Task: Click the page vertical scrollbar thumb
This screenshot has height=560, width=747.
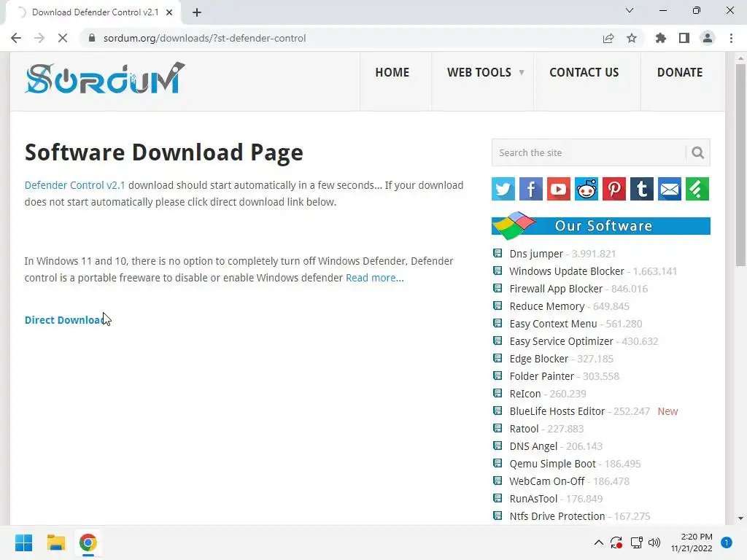Action: pos(740,165)
